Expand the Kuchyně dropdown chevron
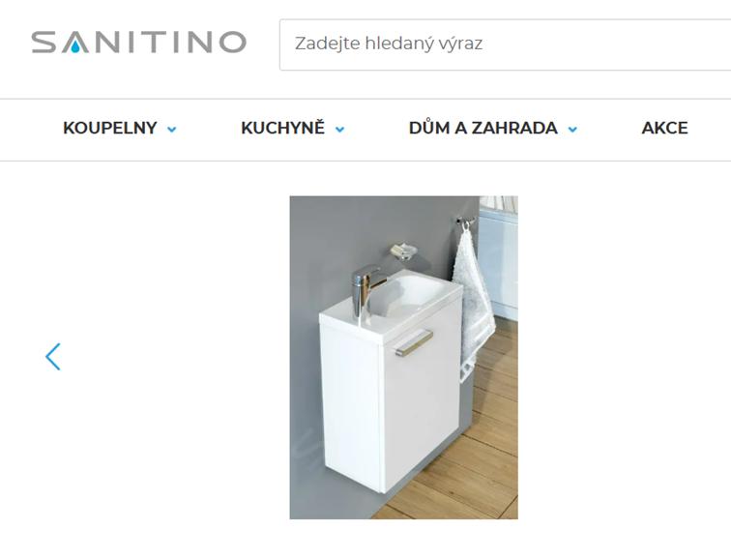Screen dimensions: 731x560 coord(339,130)
